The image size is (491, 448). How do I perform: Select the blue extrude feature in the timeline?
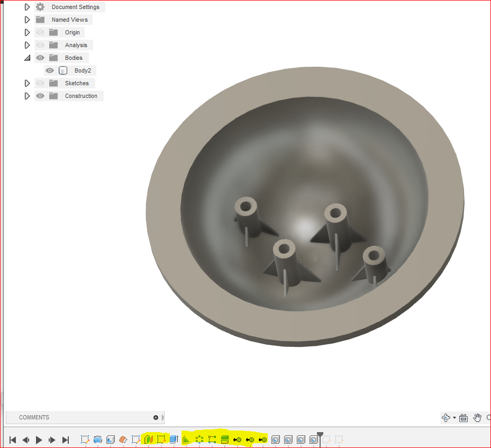click(174, 439)
